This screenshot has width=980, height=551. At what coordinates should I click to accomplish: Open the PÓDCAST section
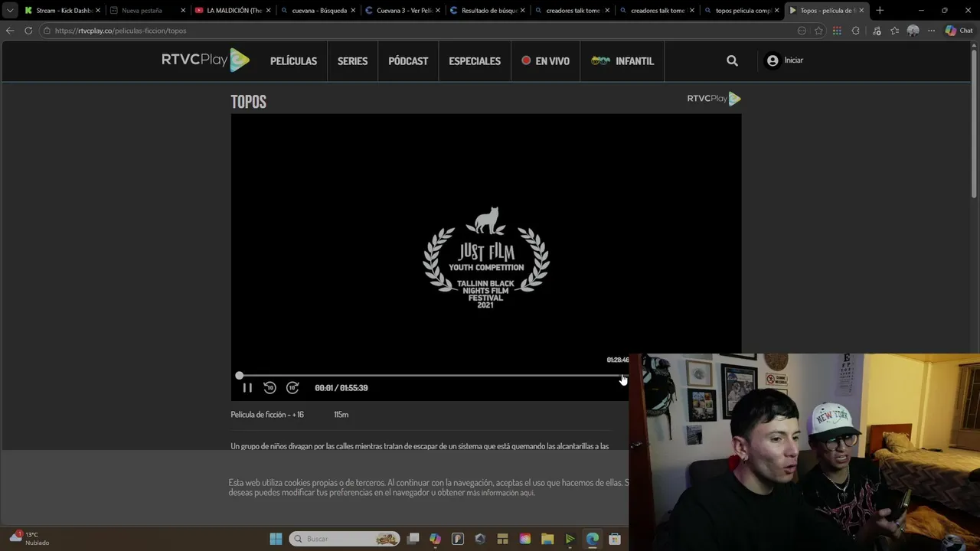[x=408, y=61]
